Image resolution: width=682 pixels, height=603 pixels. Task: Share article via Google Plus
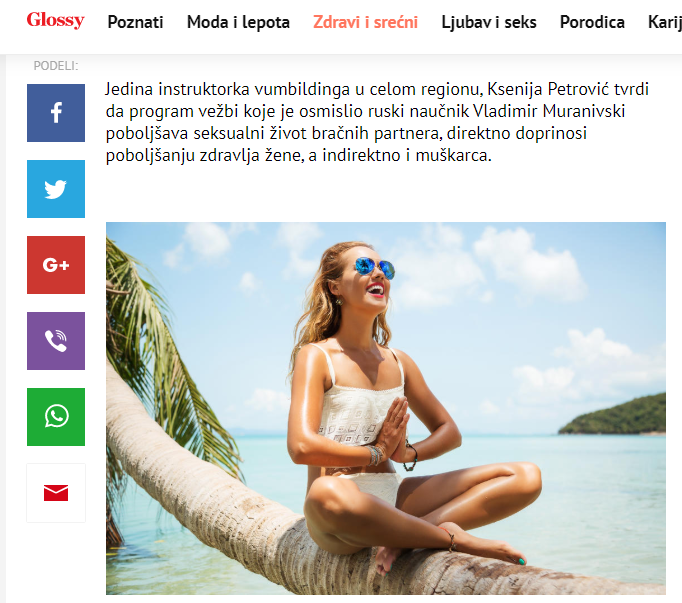pos(56,265)
